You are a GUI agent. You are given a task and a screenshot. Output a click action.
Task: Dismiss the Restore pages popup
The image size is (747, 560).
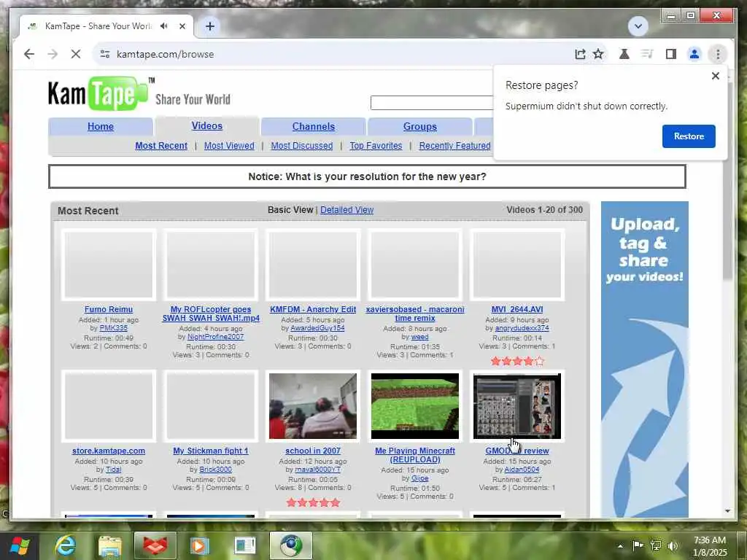coord(715,76)
